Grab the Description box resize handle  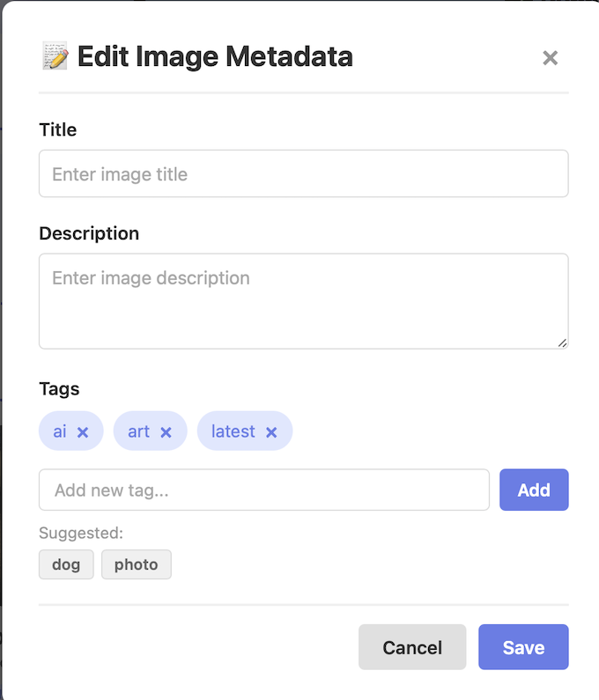click(562, 343)
